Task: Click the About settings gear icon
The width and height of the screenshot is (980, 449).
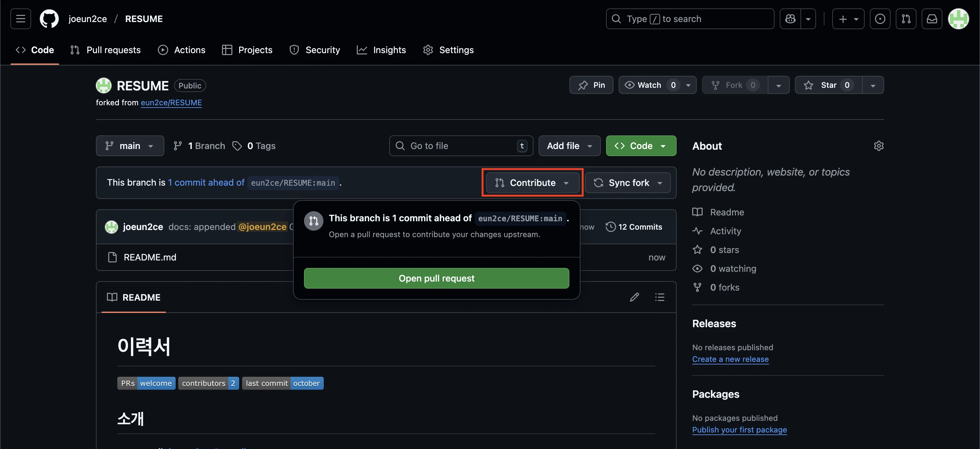Action: [x=879, y=146]
